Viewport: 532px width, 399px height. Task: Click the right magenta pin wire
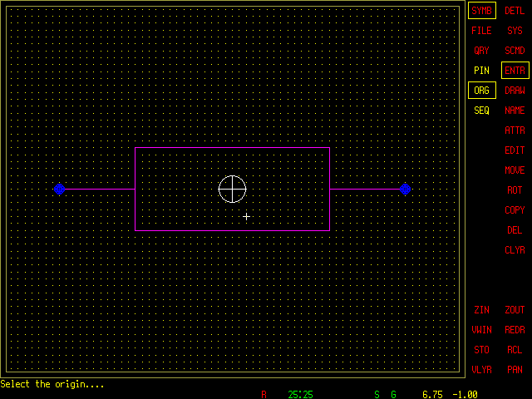coord(365,189)
